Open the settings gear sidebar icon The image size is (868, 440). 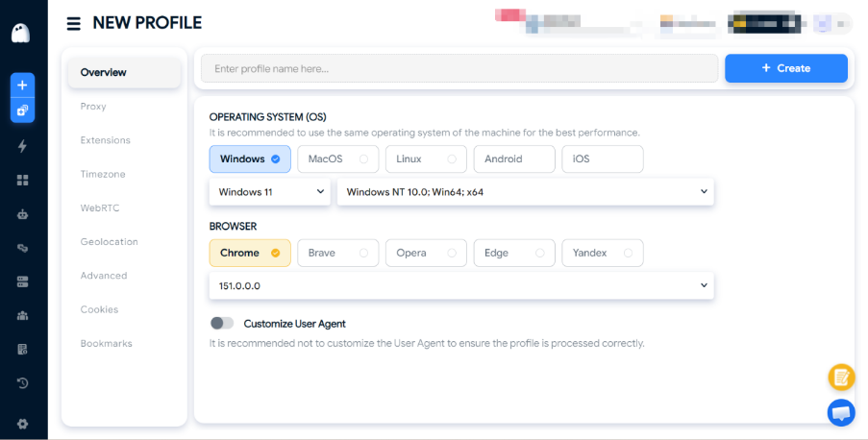click(22, 424)
